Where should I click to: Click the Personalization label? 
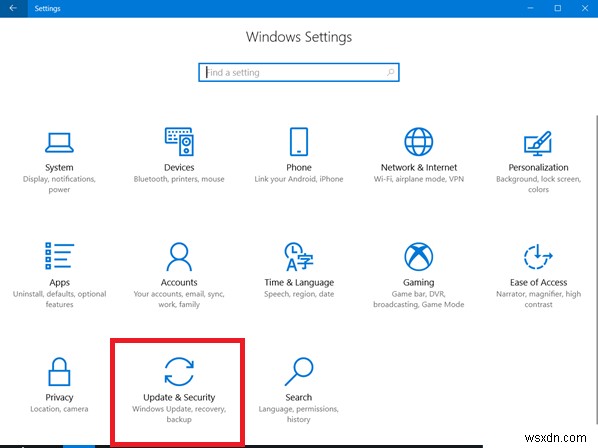pos(538,167)
